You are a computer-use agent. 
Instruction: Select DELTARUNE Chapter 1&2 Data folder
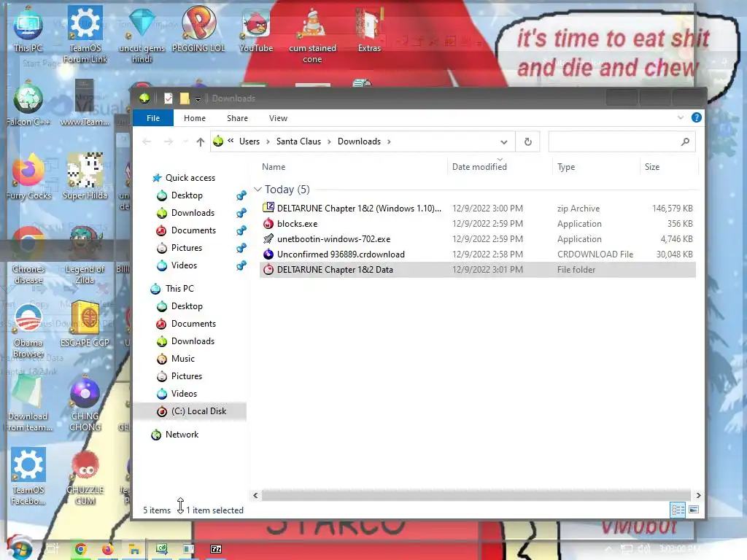click(477, 270)
